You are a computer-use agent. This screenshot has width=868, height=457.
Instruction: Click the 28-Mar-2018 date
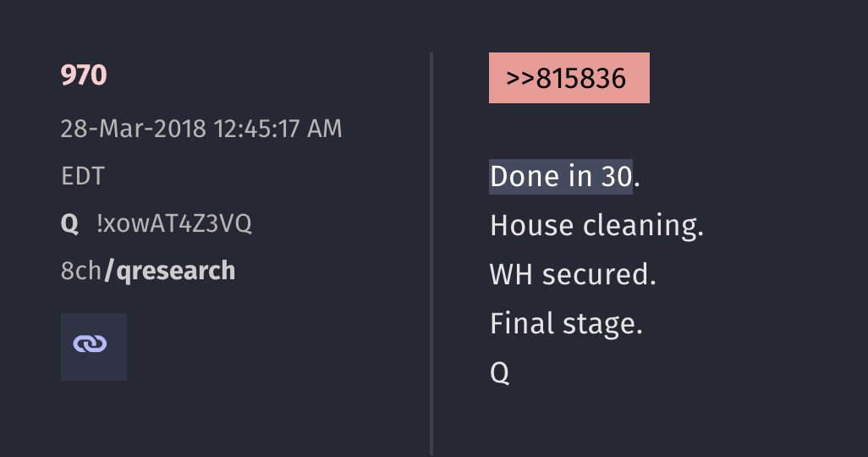[x=133, y=129]
